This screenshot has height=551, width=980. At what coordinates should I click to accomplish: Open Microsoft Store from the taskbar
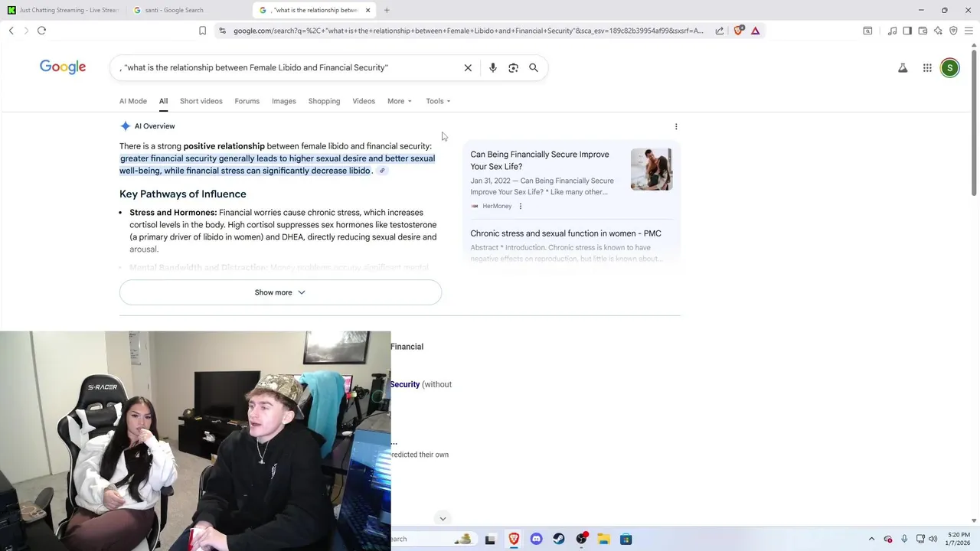(x=626, y=539)
